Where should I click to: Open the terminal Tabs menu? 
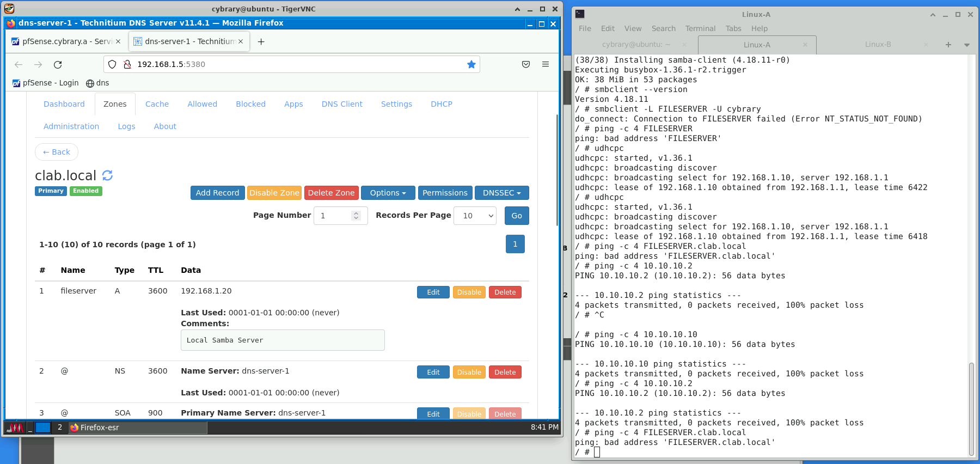point(733,28)
